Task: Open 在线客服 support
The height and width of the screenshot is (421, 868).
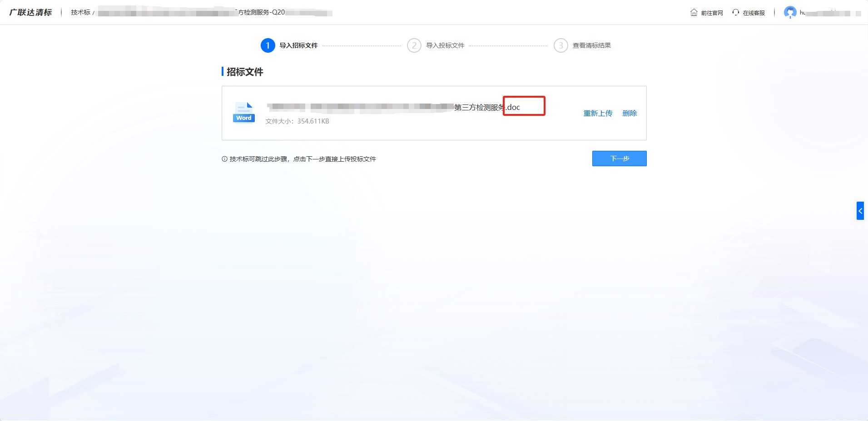Action: coord(753,12)
